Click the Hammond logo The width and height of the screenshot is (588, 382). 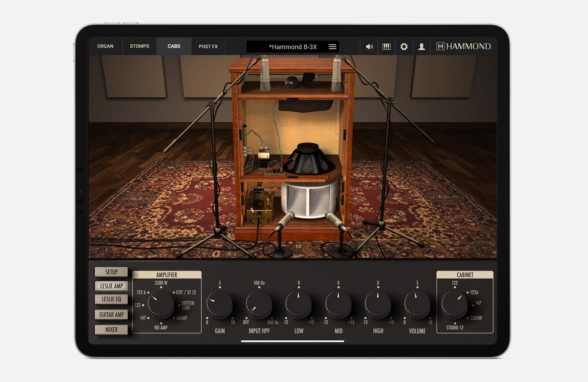pos(463,46)
